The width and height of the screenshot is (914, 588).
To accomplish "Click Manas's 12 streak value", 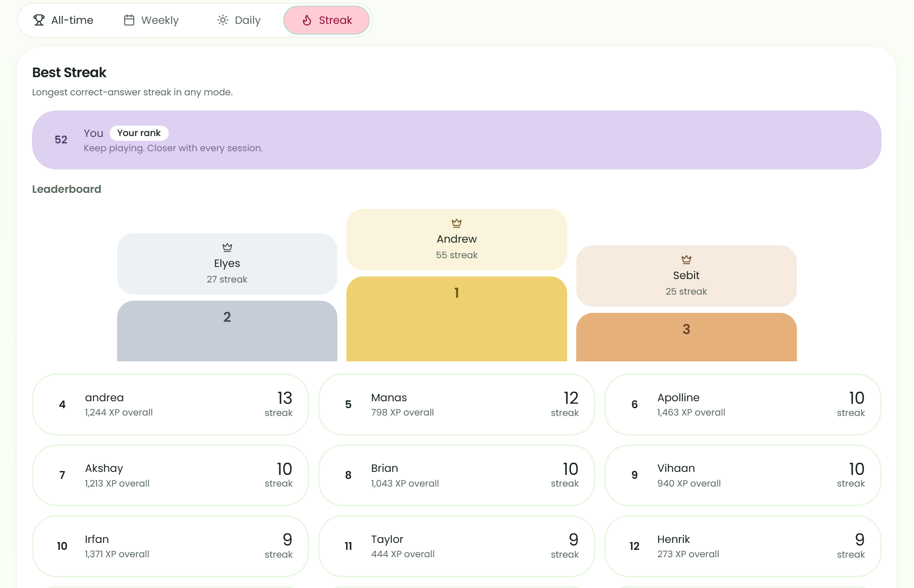I will [x=571, y=398].
